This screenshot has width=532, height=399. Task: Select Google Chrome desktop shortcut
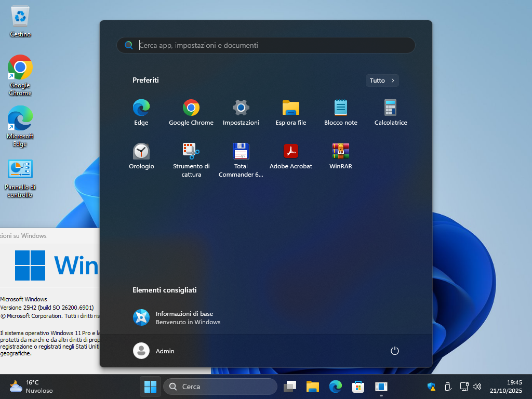(20, 75)
